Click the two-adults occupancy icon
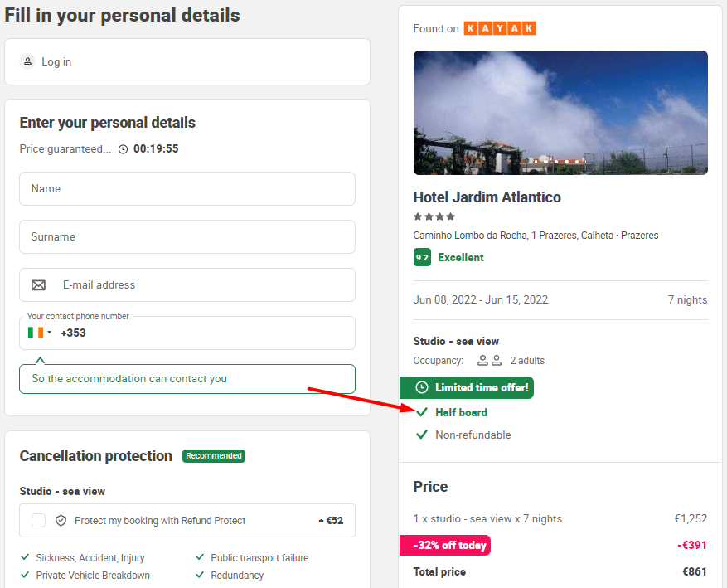This screenshot has height=588, width=727. (x=490, y=360)
